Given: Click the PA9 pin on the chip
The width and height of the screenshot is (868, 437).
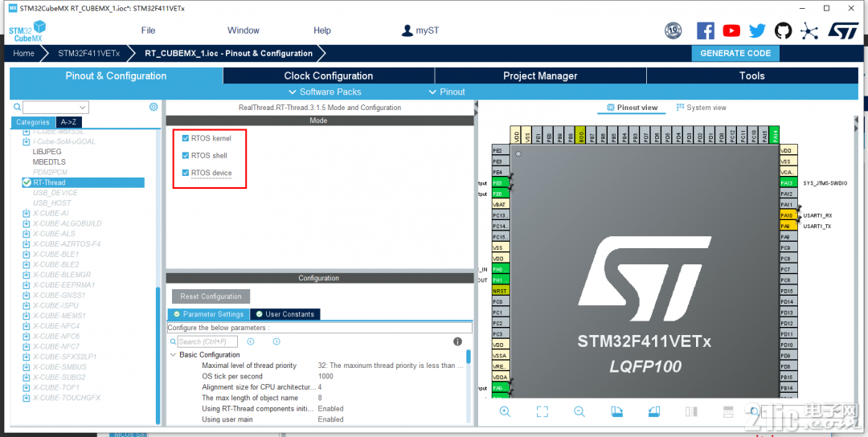Looking at the screenshot, I should pos(788,227).
